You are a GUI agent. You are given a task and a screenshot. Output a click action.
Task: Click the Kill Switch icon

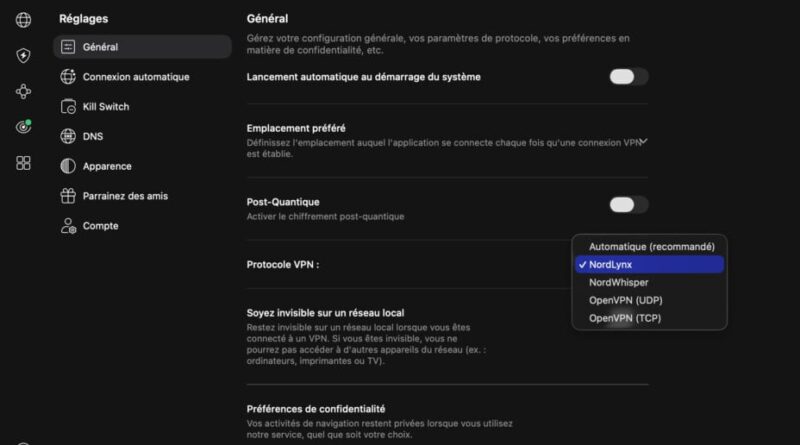click(x=68, y=107)
